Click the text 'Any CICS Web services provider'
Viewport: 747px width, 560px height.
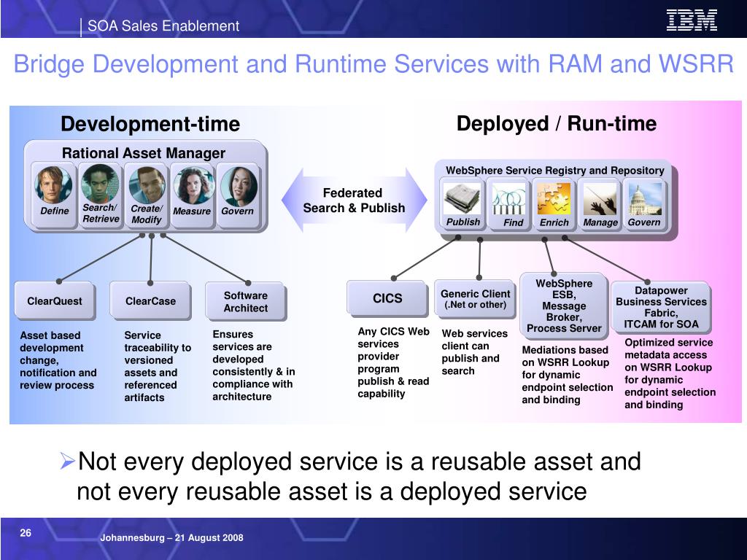[393, 362]
